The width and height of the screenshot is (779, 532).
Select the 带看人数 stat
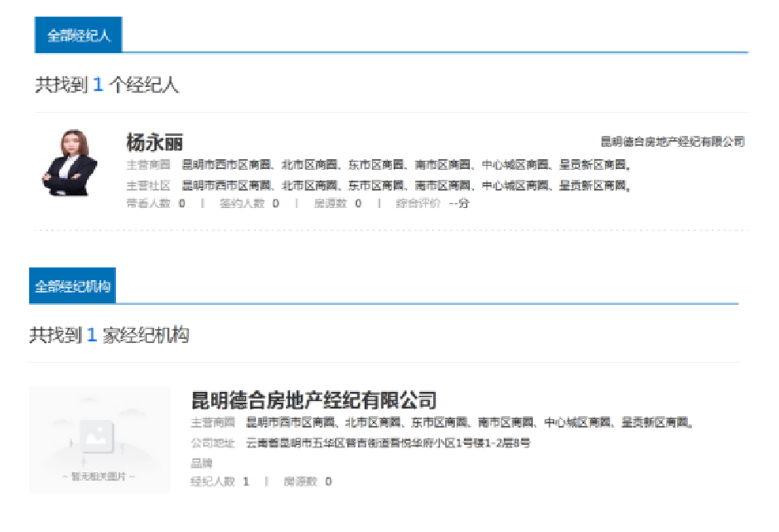(x=155, y=203)
